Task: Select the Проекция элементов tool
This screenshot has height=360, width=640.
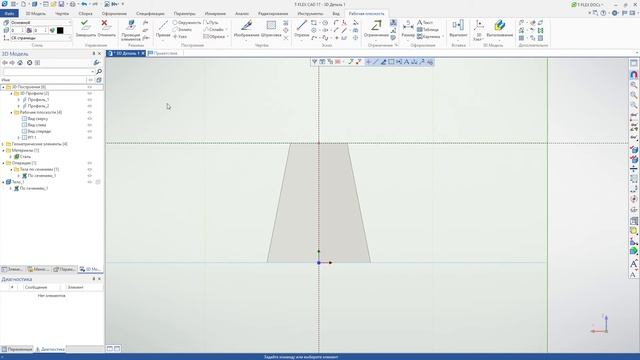Action: coord(131,31)
